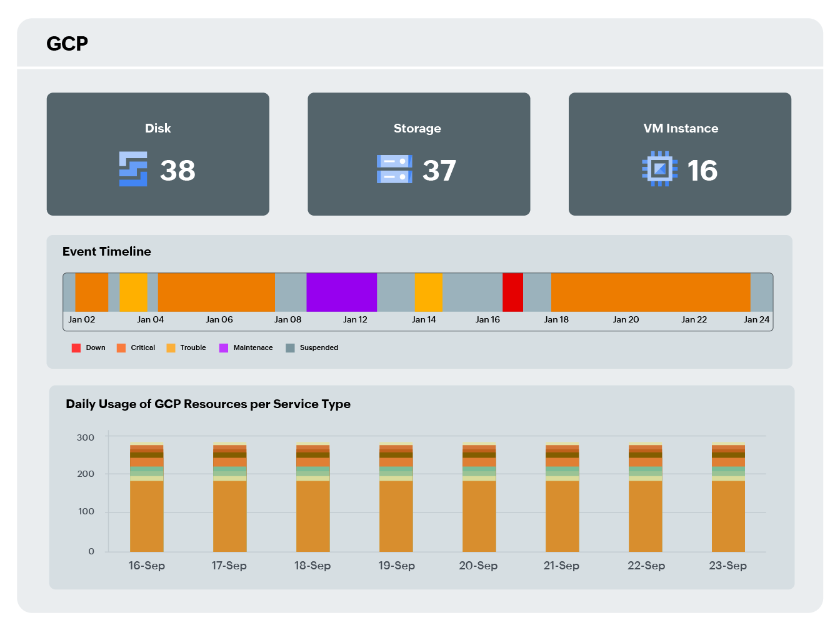Image resolution: width=840 pixels, height=630 pixels.
Task: Select the suspended segment above Jan 24
Action: pyautogui.click(x=761, y=292)
